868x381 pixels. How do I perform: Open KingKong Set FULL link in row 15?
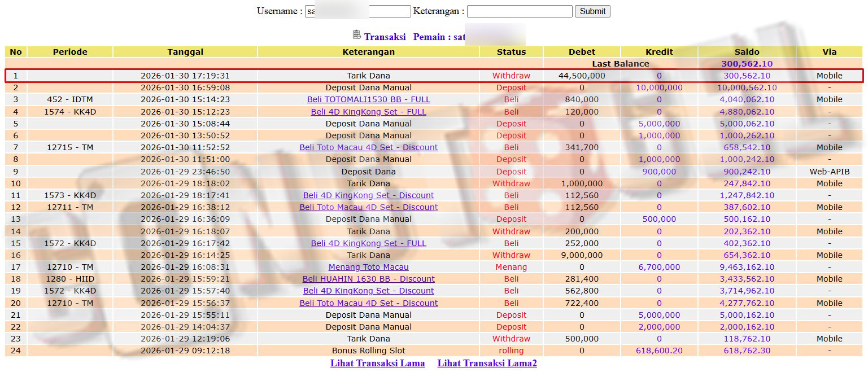click(368, 243)
